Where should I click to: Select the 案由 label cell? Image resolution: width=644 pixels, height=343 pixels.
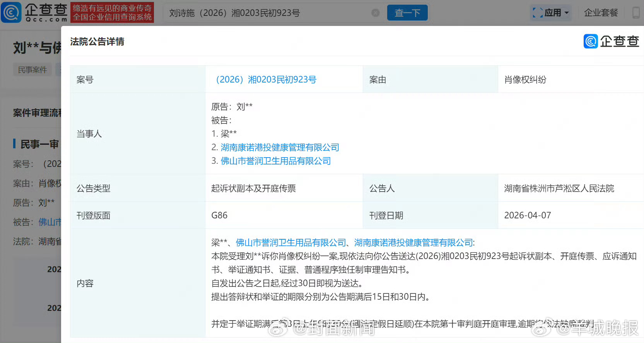pyautogui.click(x=430, y=79)
